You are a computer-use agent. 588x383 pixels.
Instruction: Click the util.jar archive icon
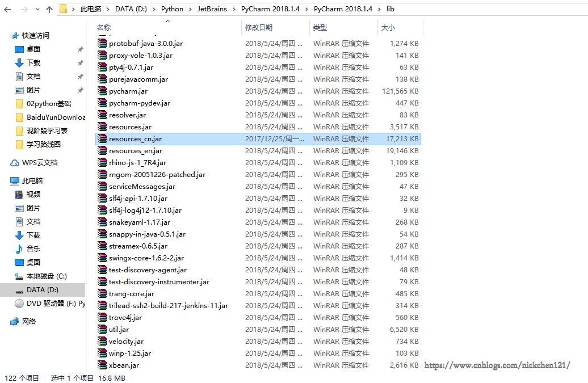click(102, 330)
